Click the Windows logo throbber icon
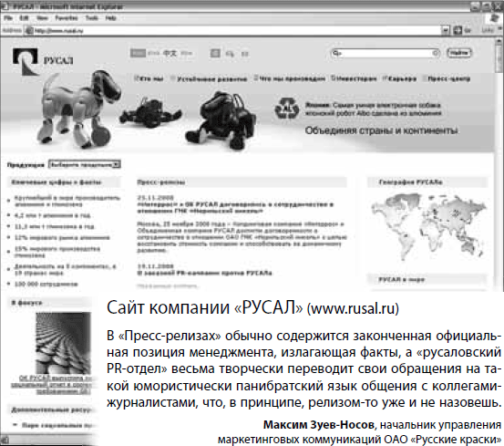The height and width of the screenshot is (446, 504). pos(494,18)
